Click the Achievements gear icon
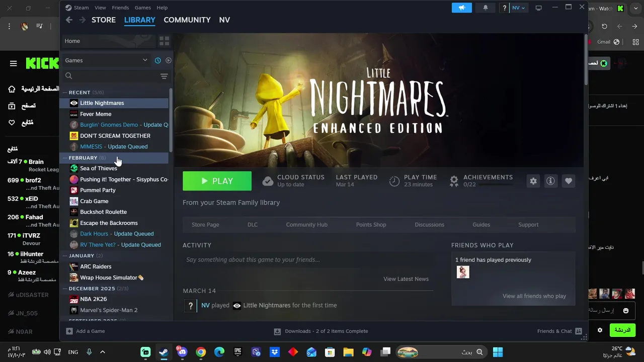This screenshot has width=644, height=362. click(x=454, y=180)
